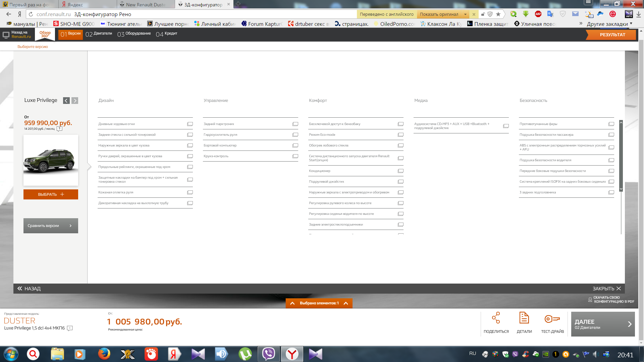
Task: Open translation options dropdown arrow
Action: tap(465, 14)
